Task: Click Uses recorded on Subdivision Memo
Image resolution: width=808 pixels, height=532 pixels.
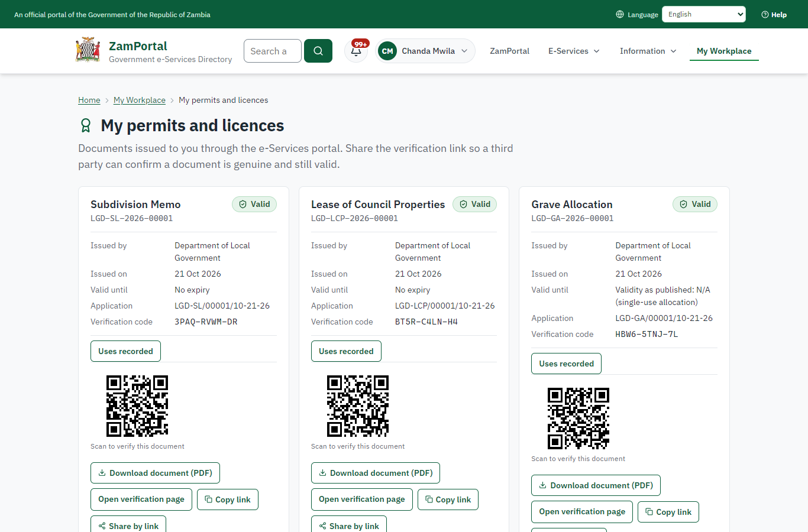Action: (125, 351)
